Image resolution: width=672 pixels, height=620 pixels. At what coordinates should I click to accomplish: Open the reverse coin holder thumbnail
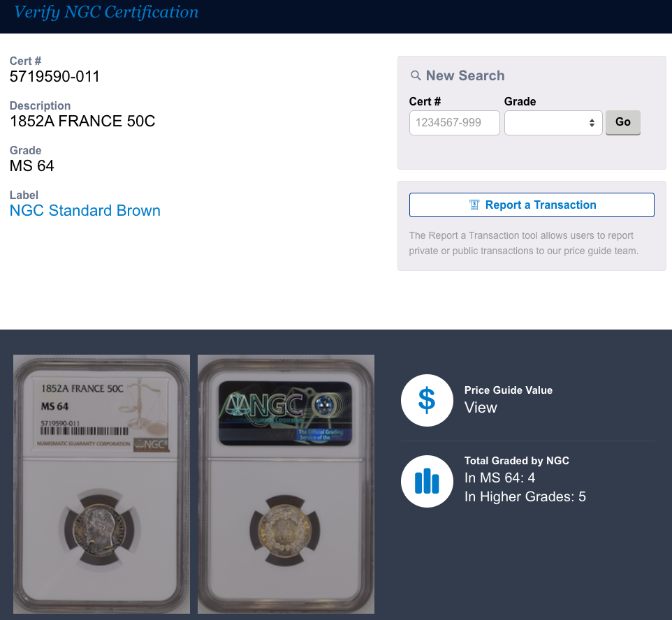[286, 484]
